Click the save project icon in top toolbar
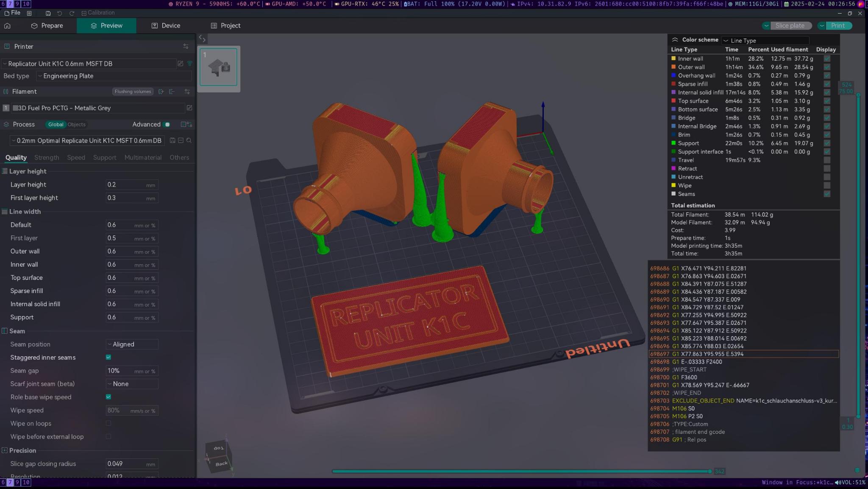The width and height of the screenshot is (868, 489). coord(48,13)
